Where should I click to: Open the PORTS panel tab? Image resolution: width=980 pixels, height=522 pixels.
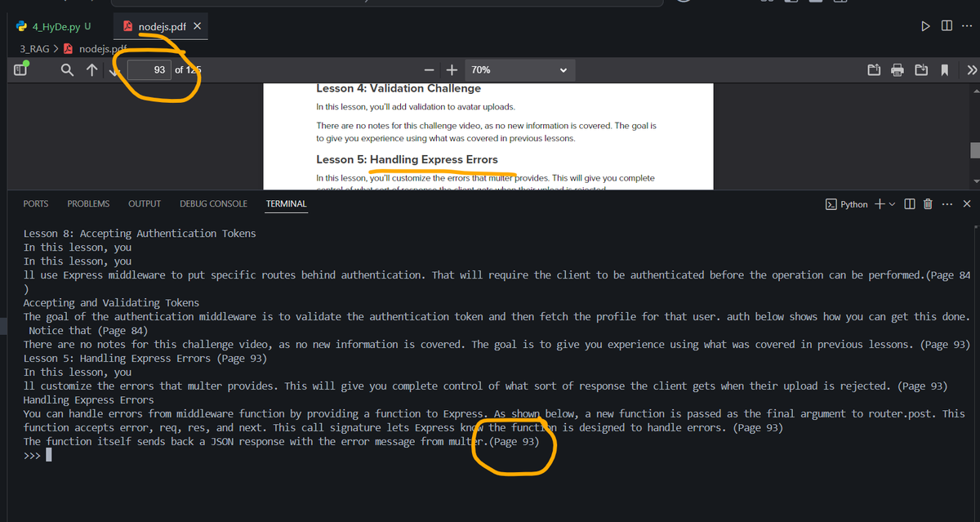(x=35, y=203)
